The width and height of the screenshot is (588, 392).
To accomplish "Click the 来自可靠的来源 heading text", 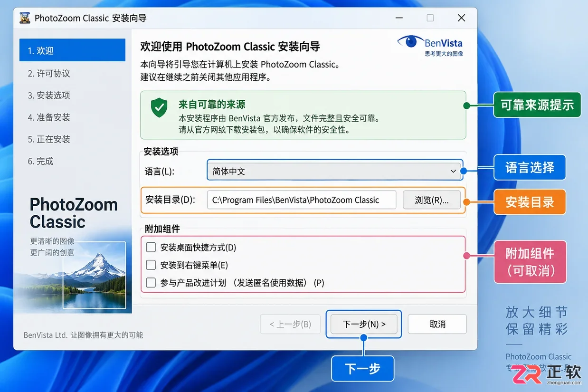I will [x=212, y=105].
